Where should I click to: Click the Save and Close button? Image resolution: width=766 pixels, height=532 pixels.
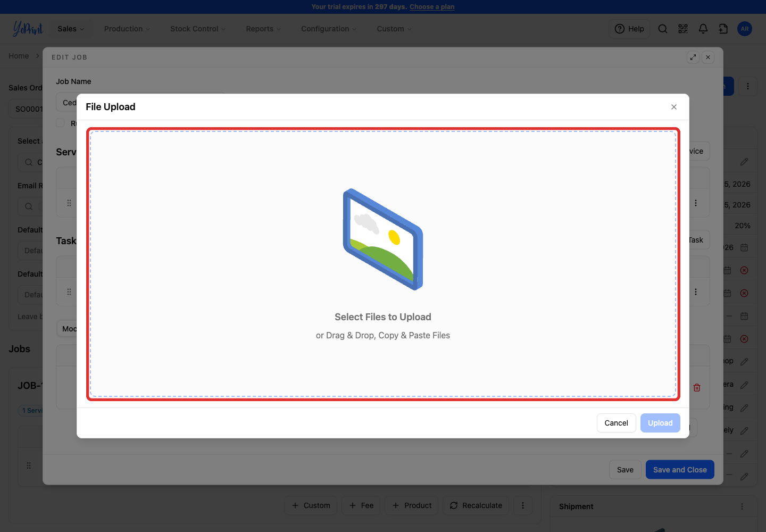pyautogui.click(x=680, y=470)
